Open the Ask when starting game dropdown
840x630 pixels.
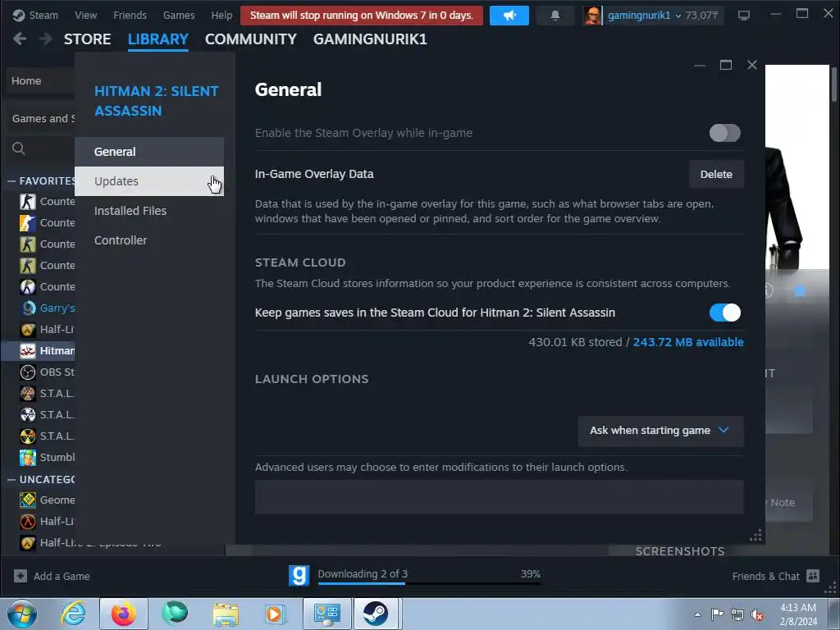pos(660,431)
